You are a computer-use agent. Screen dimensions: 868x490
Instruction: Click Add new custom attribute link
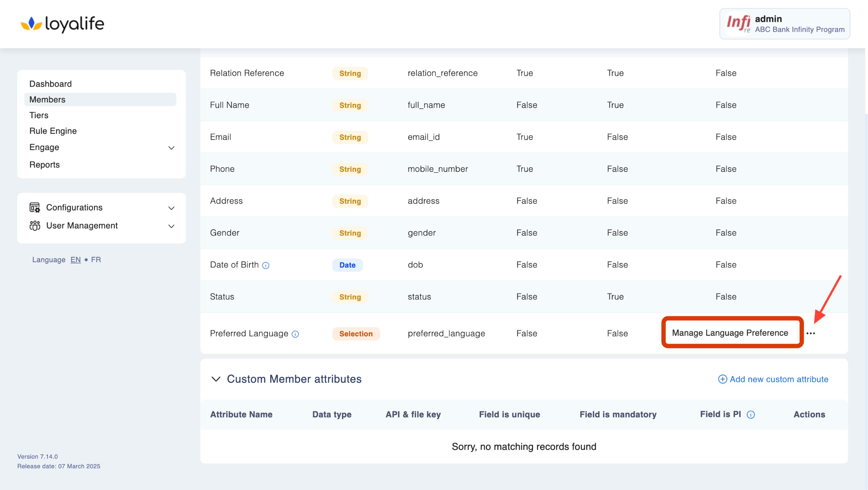[x=773, y=379]
